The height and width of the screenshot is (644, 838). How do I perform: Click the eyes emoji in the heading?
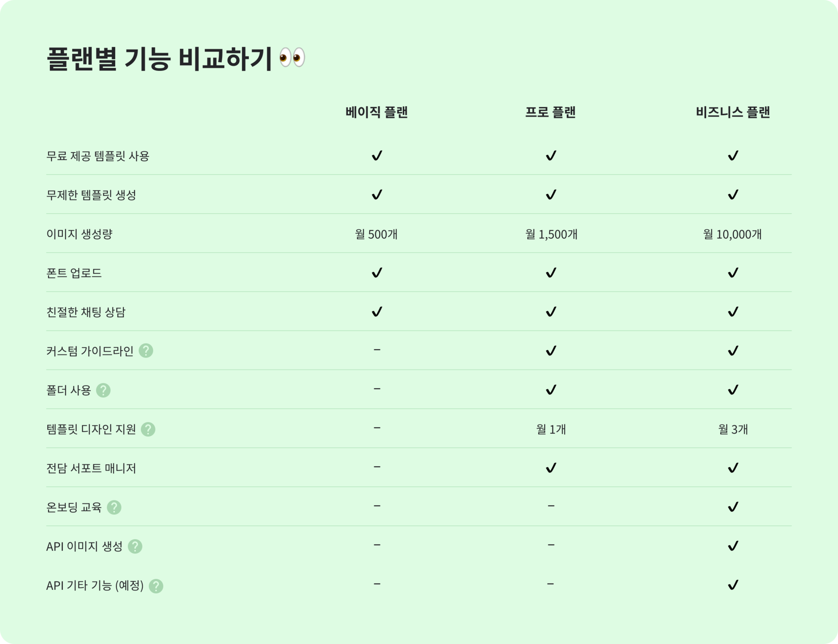pyautogui.click(x=292, y=58)
